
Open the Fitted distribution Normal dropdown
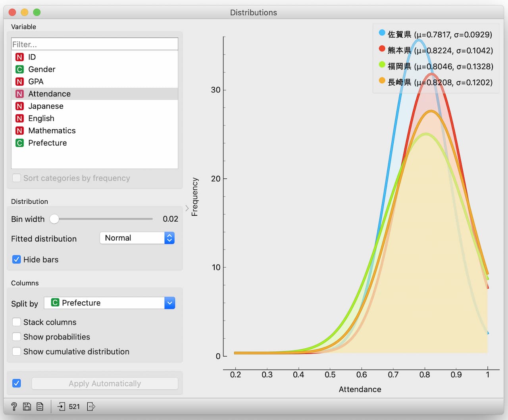(137, 238)
